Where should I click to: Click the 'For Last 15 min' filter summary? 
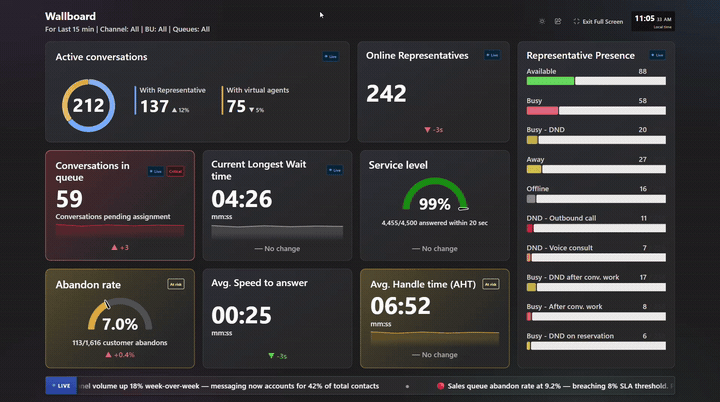127,29
